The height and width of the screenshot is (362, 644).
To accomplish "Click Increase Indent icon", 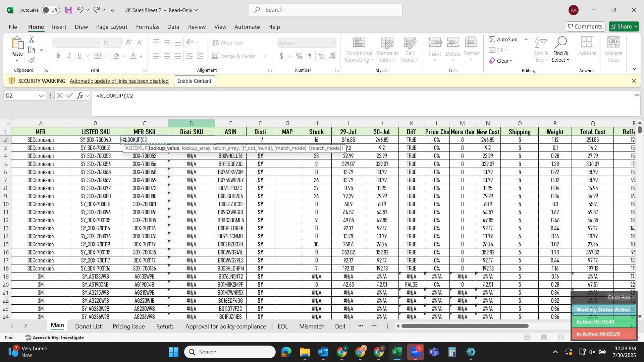I will pos(200,56).
